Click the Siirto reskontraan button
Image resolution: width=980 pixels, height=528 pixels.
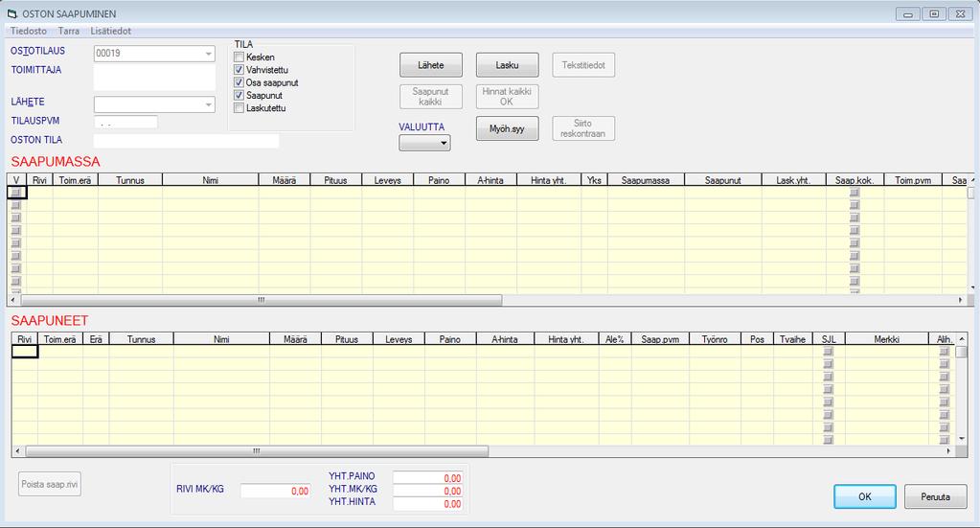pyautogui.click(x=583, y=128)
